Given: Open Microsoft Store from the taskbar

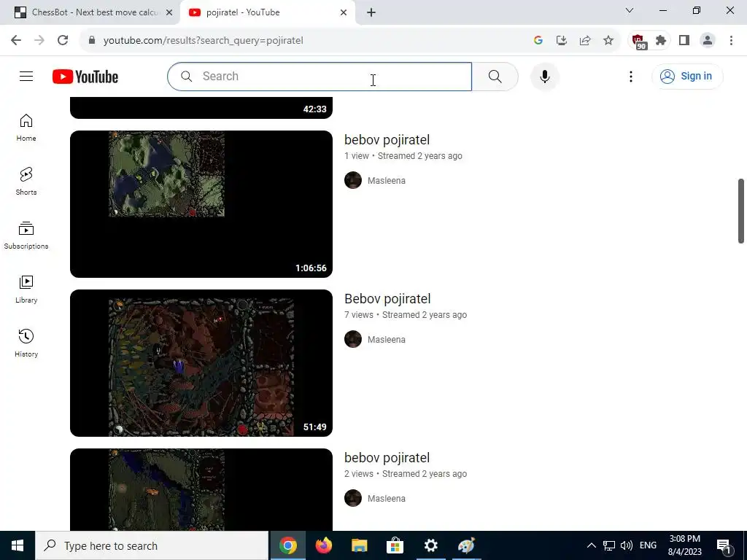Looking at the screenshot, I should (395, 545).
